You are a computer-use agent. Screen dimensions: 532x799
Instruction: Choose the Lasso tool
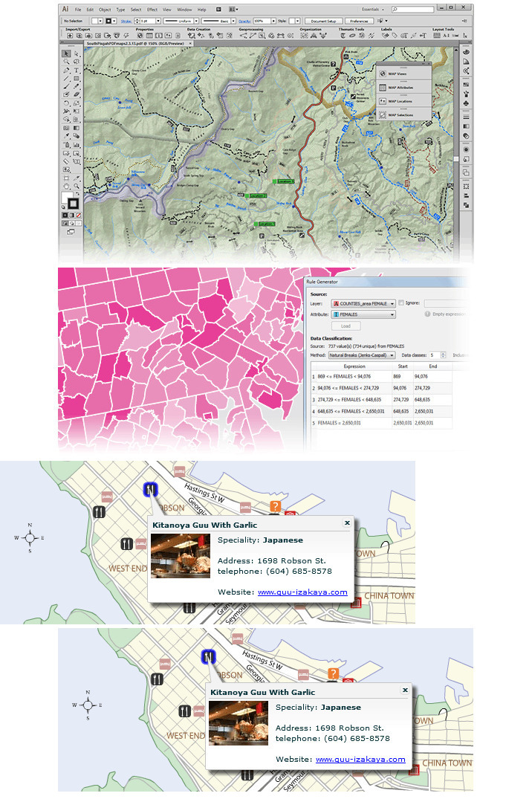point(77,62)
